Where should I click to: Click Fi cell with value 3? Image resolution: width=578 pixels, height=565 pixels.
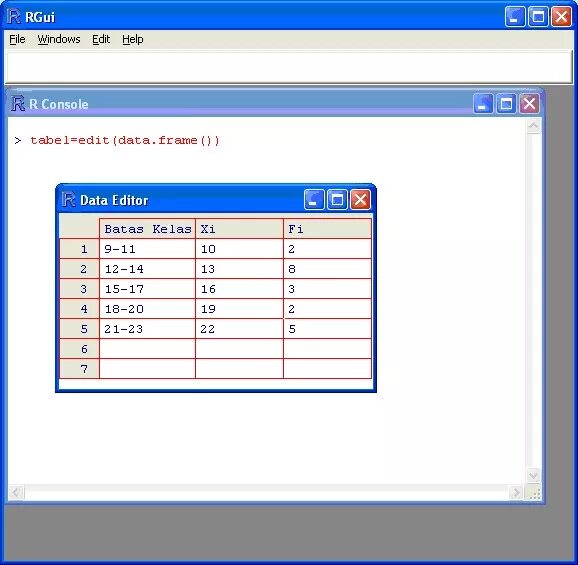pyautogui.click(x=328, y=289)
